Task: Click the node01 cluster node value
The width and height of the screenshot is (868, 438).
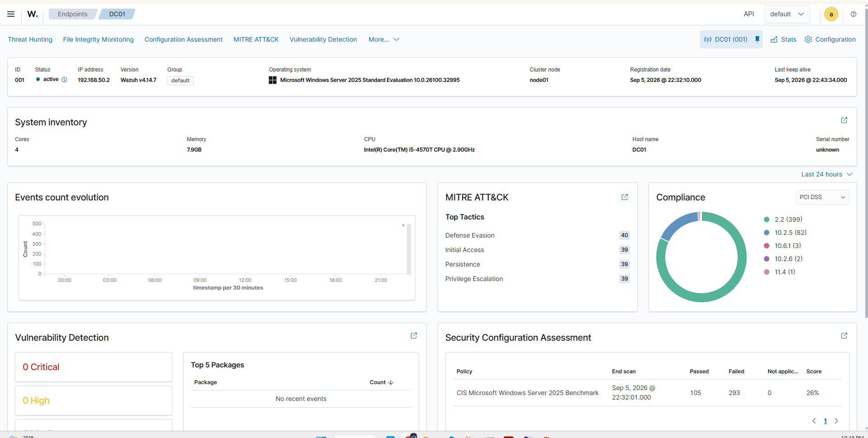Action: (539, 80)
